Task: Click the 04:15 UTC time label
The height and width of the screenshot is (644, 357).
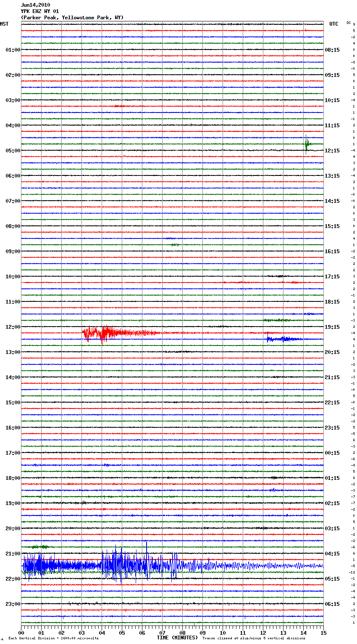Action: (332, 554)
